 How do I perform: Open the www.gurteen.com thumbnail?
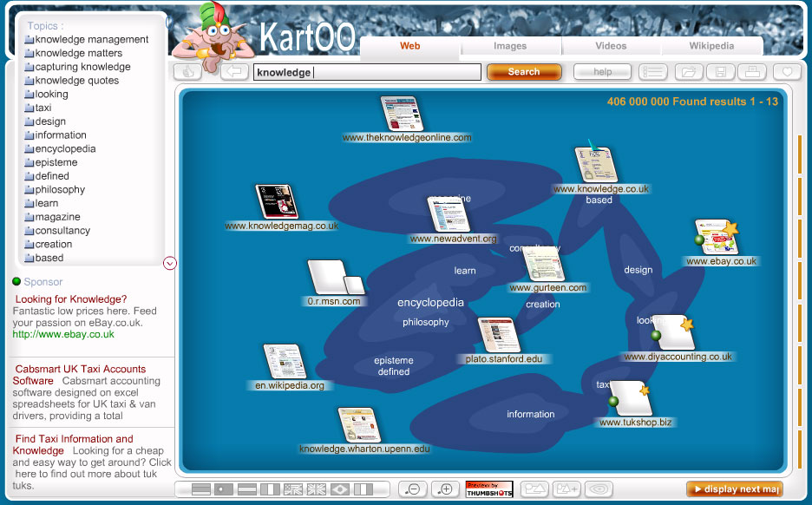pos(544,264)
